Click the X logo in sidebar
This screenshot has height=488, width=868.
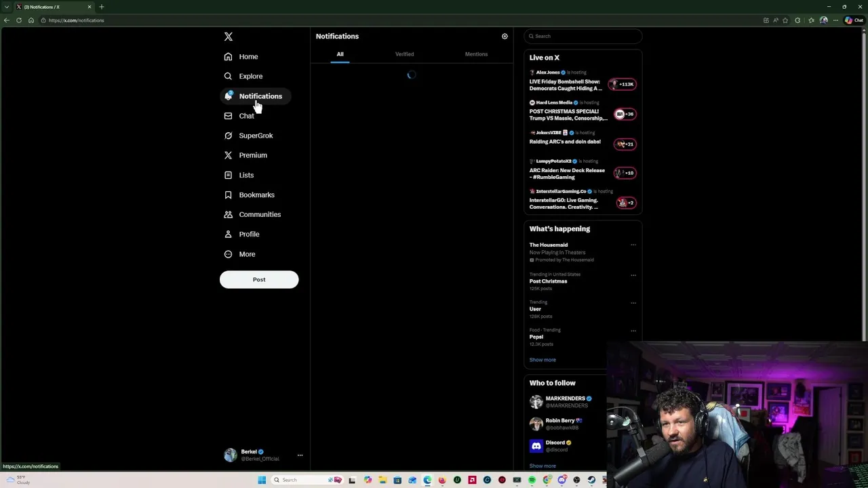(229, 37)
